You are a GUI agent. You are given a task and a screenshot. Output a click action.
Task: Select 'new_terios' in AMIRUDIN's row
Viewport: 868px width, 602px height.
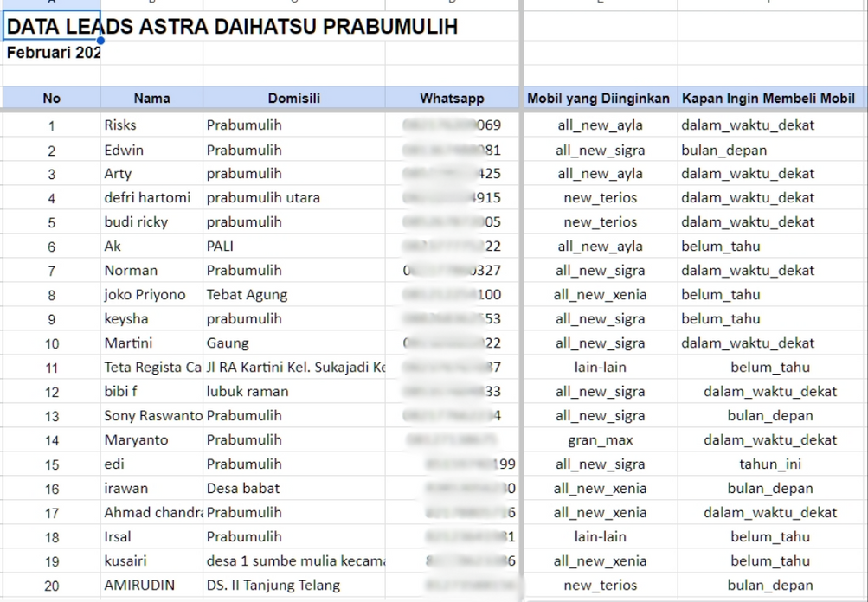[x=600, y=586]
